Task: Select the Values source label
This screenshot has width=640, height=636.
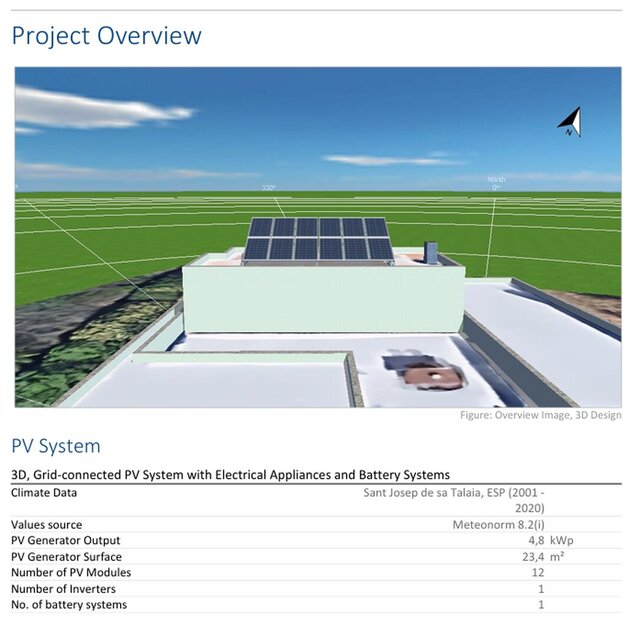Action: [47, 524]
